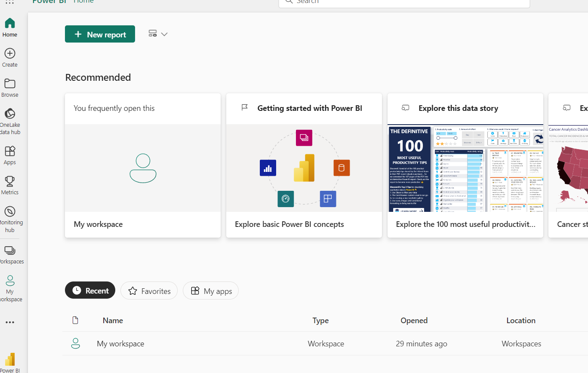Image resolution: width=588 pixels, height=373 pixels.
Task: Select the Recent tab
Action: pos(90,290)
